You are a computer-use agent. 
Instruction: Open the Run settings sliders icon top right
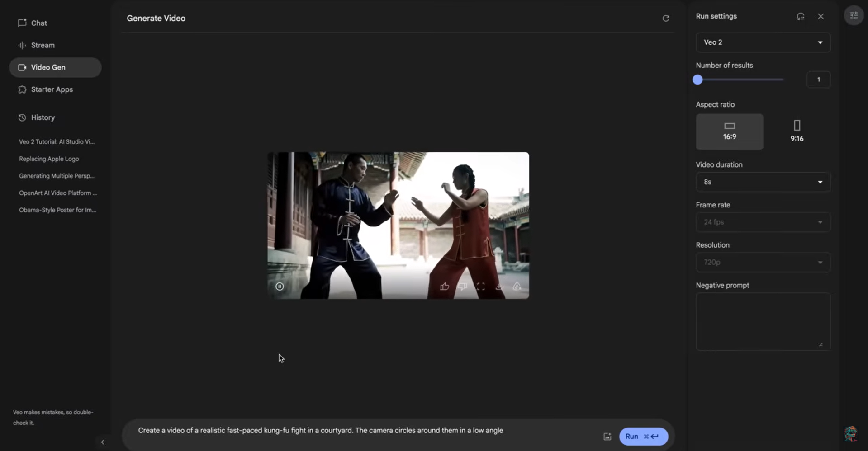(x=854, y=15)
